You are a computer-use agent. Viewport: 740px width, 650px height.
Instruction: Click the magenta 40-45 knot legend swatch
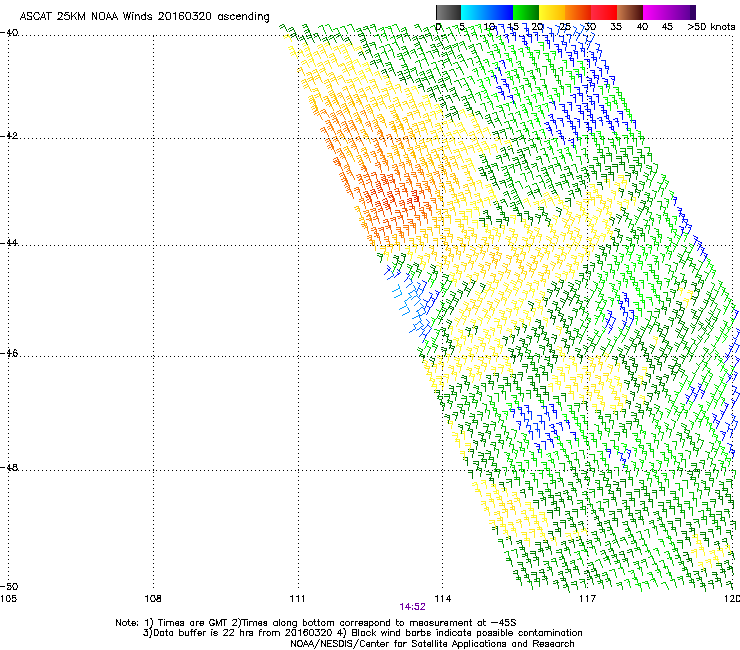[x=656, y=12]
